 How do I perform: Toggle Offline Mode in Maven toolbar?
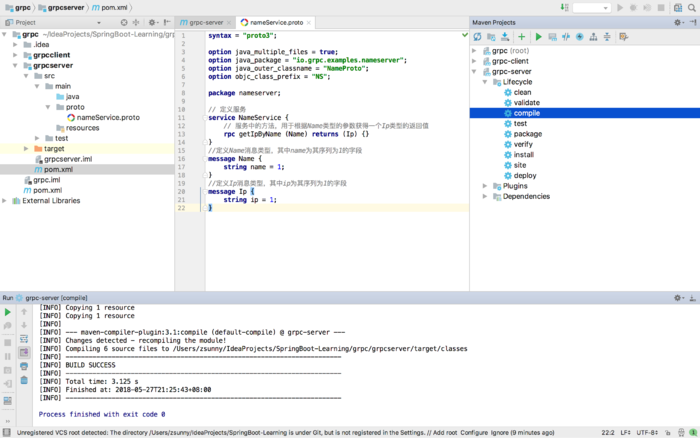[565, 37]
